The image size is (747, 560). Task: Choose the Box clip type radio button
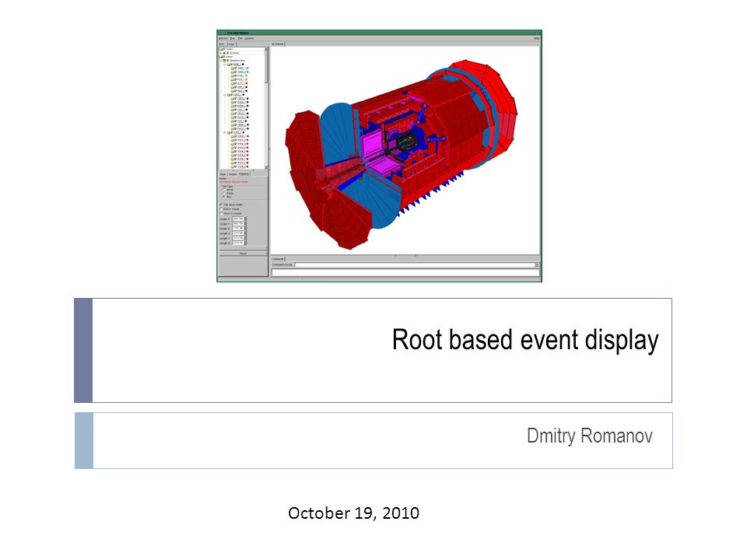tap(224, 197)
